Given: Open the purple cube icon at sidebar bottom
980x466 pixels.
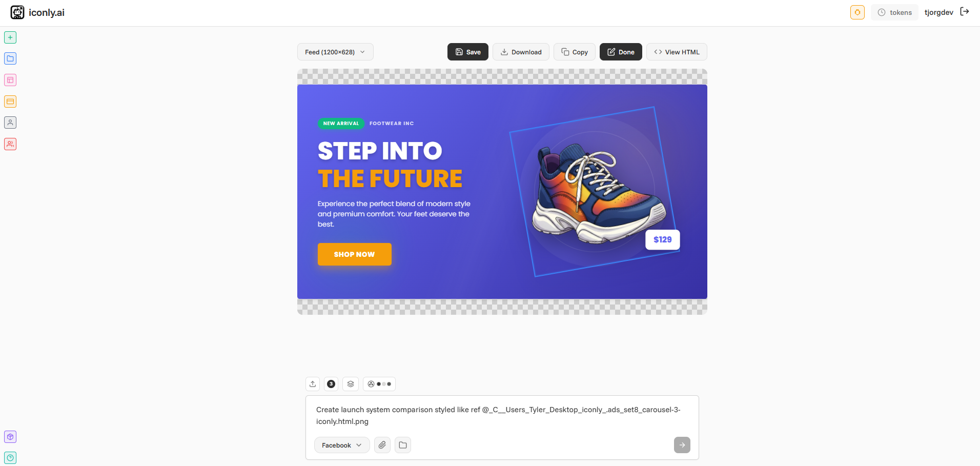Looking at the screenshot, I should [x=10, y=437].
